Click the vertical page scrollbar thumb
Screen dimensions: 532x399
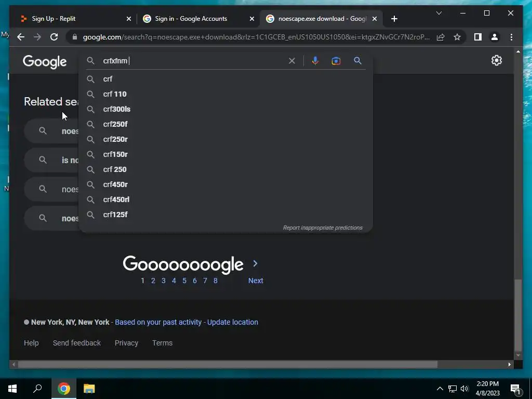coord(518,315)
